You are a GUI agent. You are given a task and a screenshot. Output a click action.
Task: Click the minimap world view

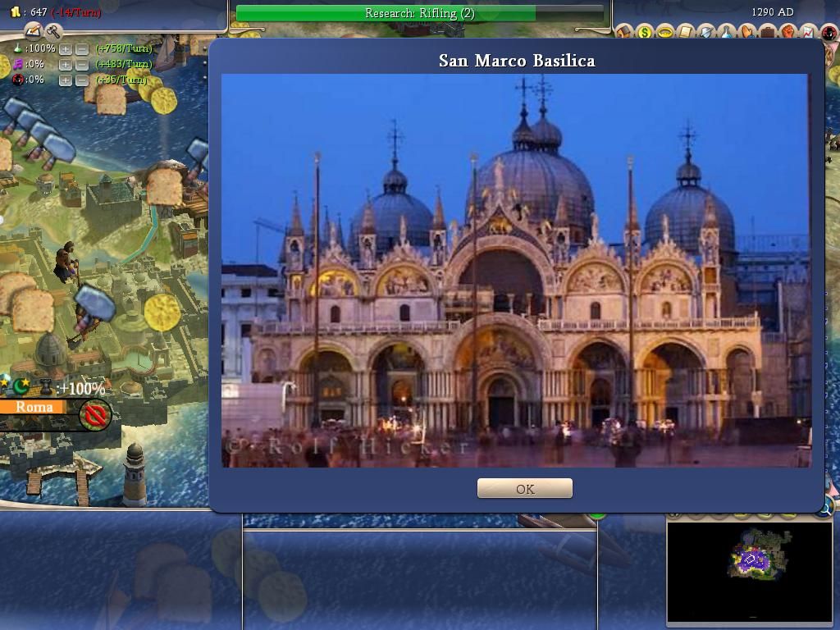(x=749, y=572)
